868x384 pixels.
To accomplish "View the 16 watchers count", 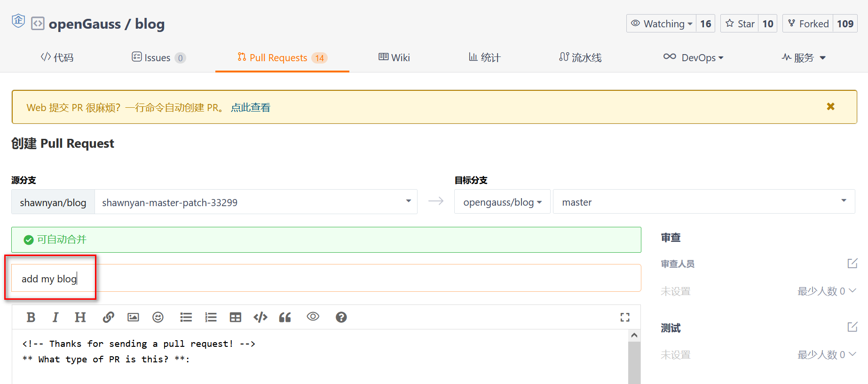I will coord(705,24).
